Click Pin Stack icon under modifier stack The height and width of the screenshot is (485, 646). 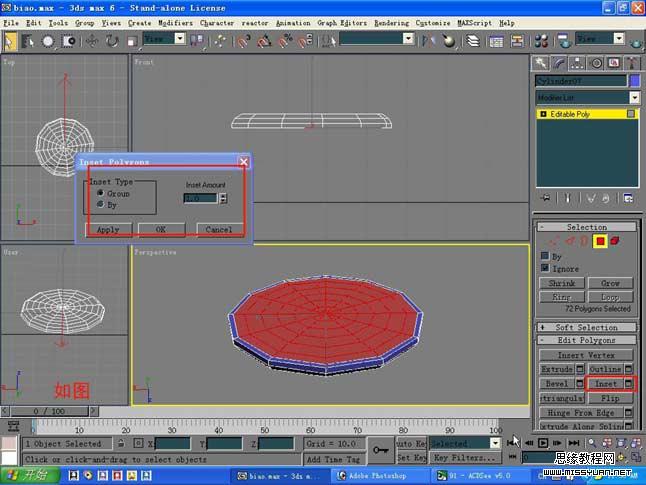[x=546, y=198]
